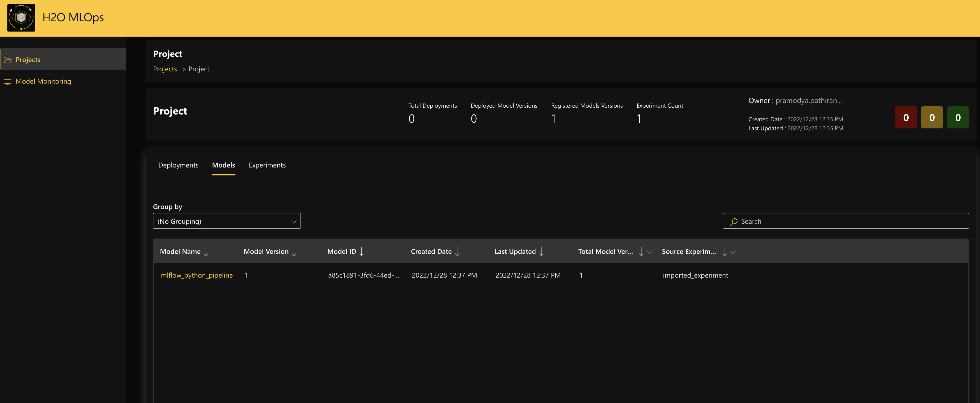Open the mlflow_python_pipeline model link
Viewport: 980px width, 403px height.
[x=197, y=275]
